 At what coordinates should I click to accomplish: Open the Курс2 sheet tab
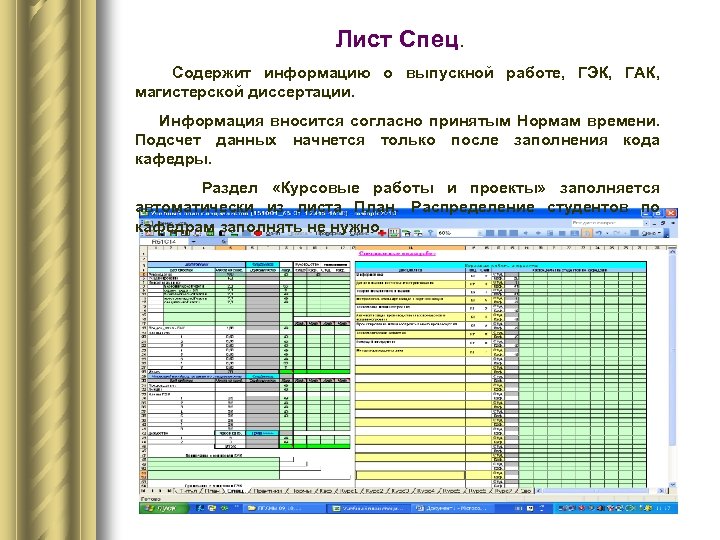pyautogui.click(x=374, y=491)
